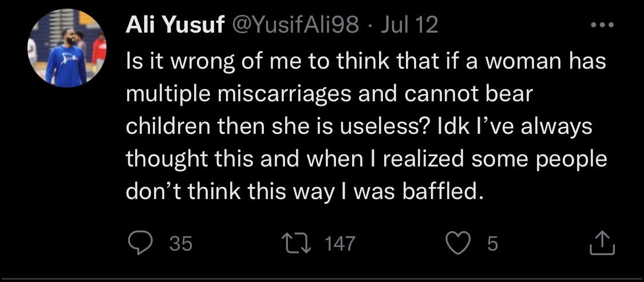Viewport: 644px width, 282px height.
Task: Click the tweet line starting "Is it wrong"
Action: coord(365,62)
